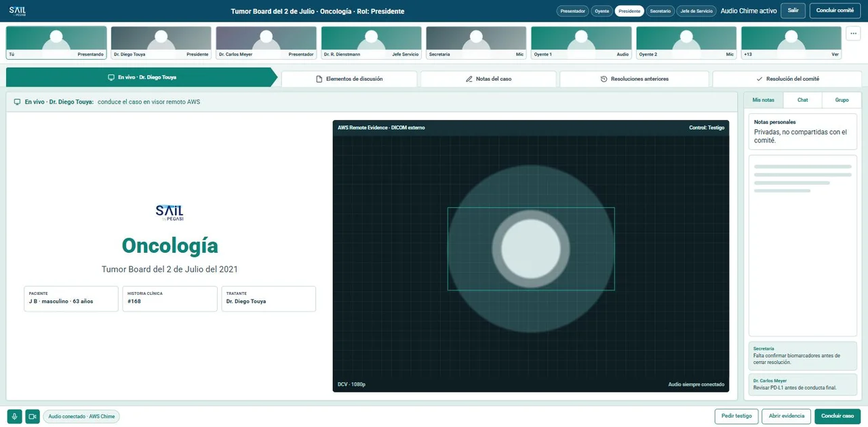Screen dimensions: 868x427
Task: Click the DICOM image in remote viewer
Action: 531,249
